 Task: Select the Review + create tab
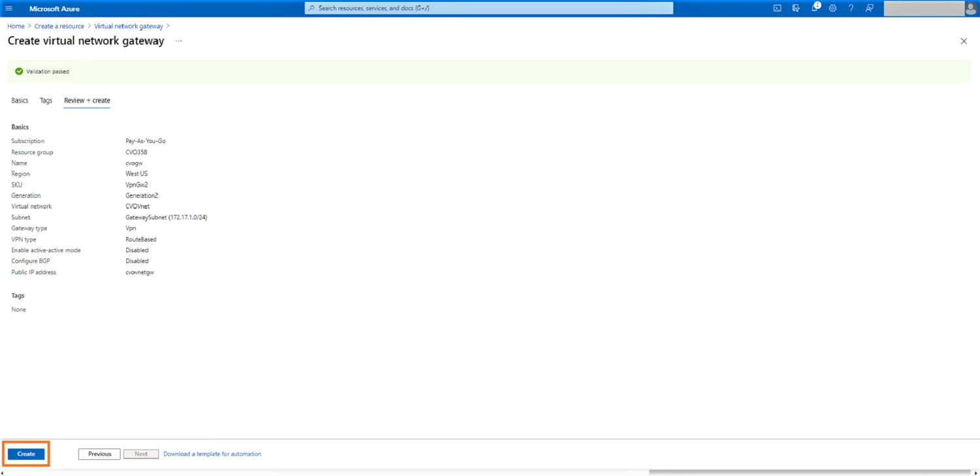point(87,101)
